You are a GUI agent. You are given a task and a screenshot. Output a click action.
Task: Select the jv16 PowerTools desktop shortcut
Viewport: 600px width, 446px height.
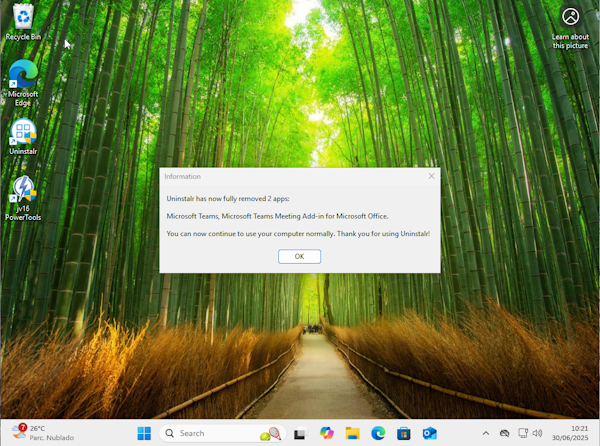click(x=23, y=198)
